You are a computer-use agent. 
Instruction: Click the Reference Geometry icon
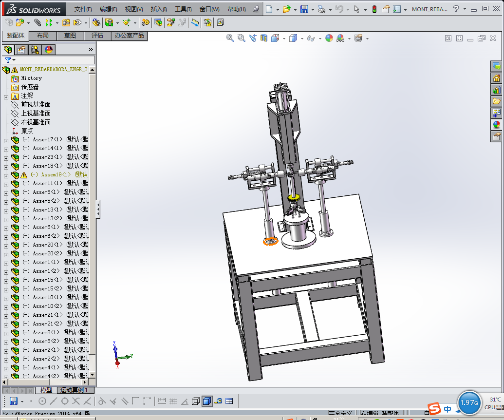coord(126,22)
